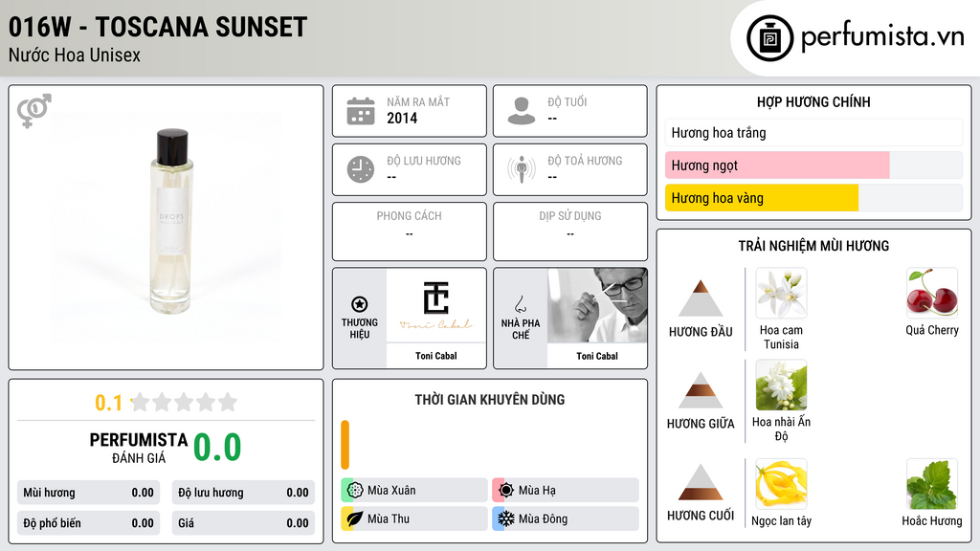Click the Dịp sử dụng info box
Screen dimensions: 980x551
tap(570, 231)
